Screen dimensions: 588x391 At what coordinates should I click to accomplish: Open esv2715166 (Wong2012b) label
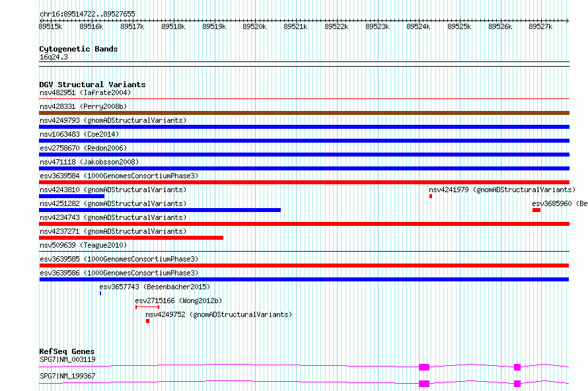click(178, 301)
